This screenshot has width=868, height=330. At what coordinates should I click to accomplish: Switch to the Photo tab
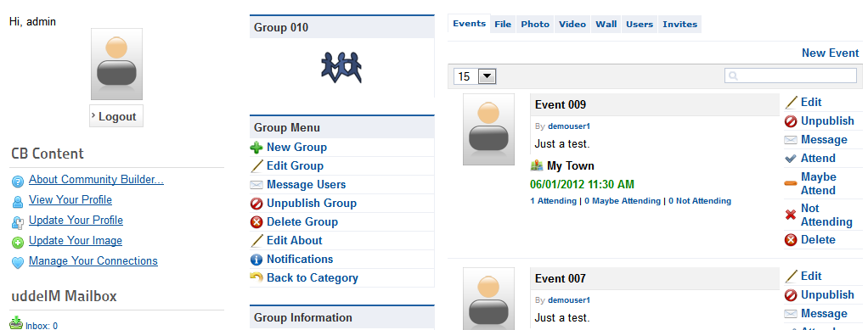tap(535, 25)
